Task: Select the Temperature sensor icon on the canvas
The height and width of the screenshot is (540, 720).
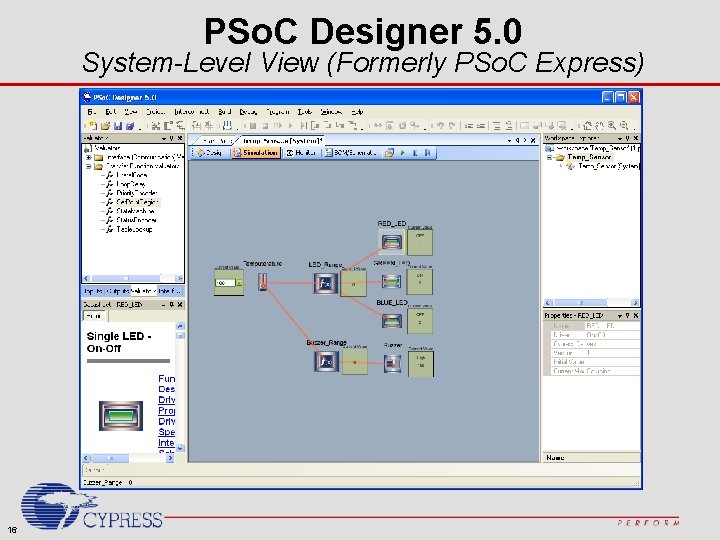Action: click(x=262, y=281)
